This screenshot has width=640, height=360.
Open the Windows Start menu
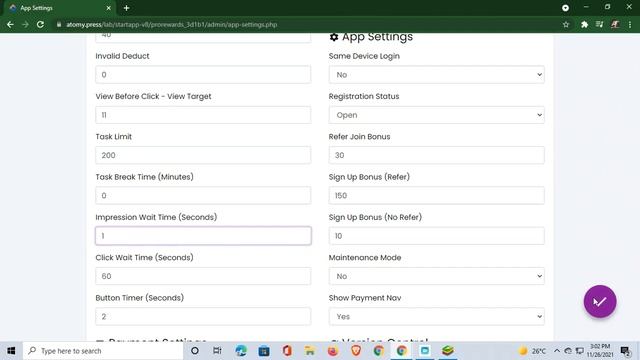pos(11,351)
